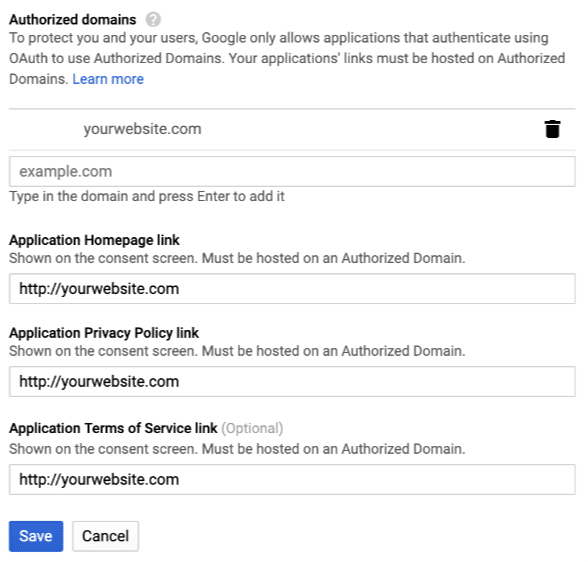588x562 pixels.
Task: Edit the Application Privacy Policy link field
Action: (292, 382)
